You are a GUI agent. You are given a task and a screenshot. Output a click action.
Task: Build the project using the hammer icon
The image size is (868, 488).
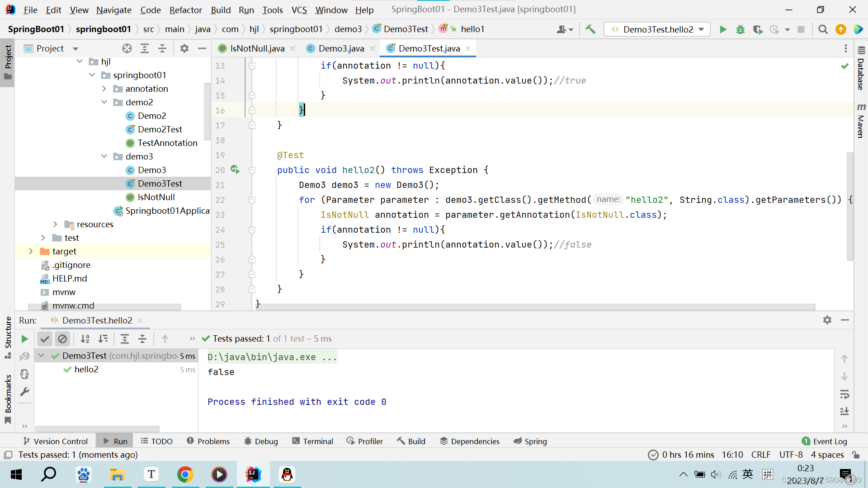click(590, 29)
